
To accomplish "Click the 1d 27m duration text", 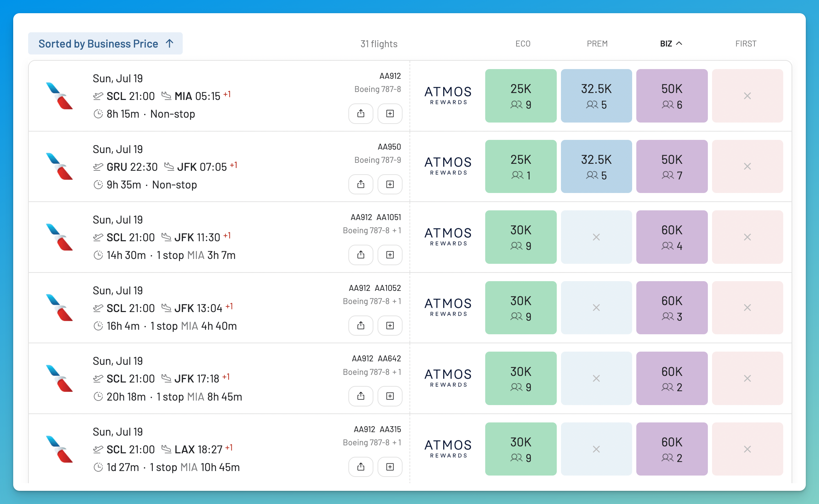I will pos(123,467).
